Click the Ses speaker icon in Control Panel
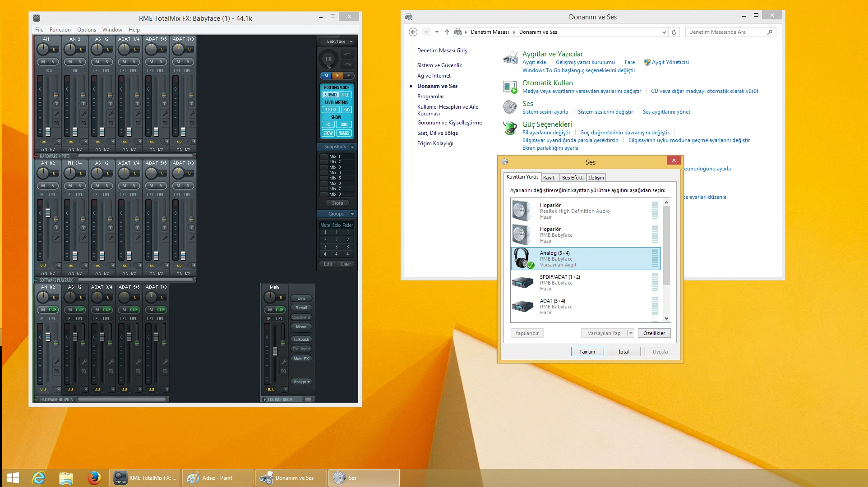This screenshot has height=487, width=868. click(x=510, y=107)
